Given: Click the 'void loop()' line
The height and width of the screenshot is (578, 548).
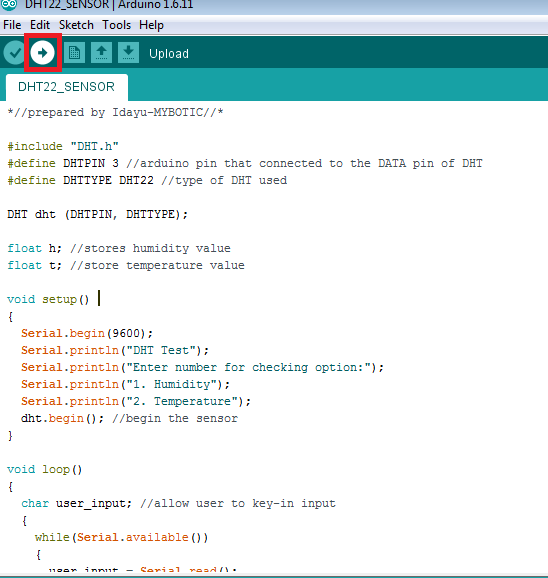Looking at the screenshot, I should (x=45, y=469).
